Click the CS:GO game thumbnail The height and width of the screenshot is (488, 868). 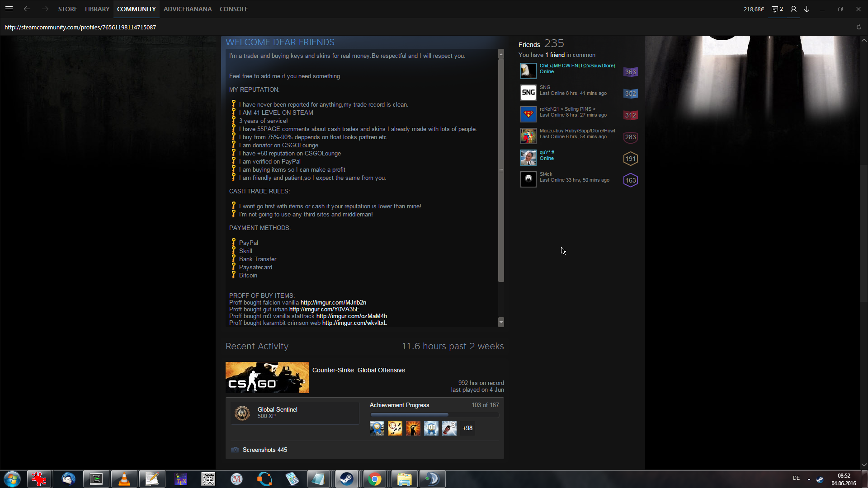(267, 377)
